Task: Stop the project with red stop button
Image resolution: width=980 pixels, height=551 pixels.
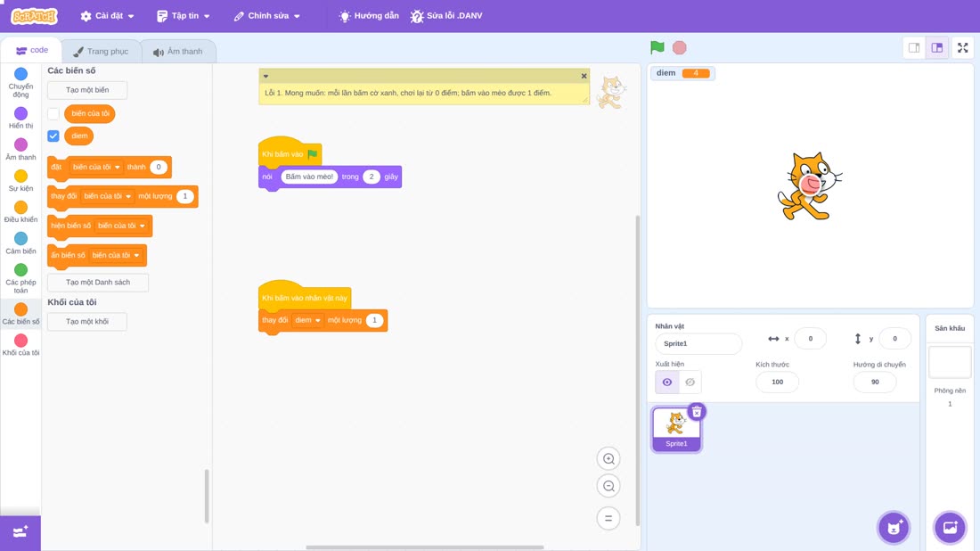Action: [x=680, y=47]
